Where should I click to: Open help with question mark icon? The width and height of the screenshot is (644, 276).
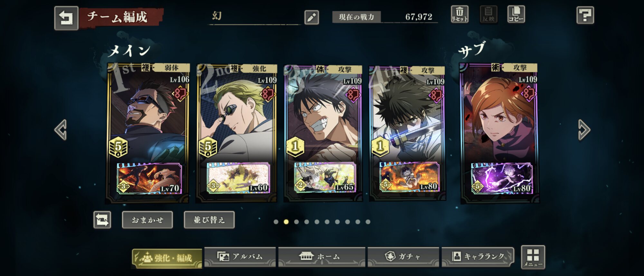[585, 15]
